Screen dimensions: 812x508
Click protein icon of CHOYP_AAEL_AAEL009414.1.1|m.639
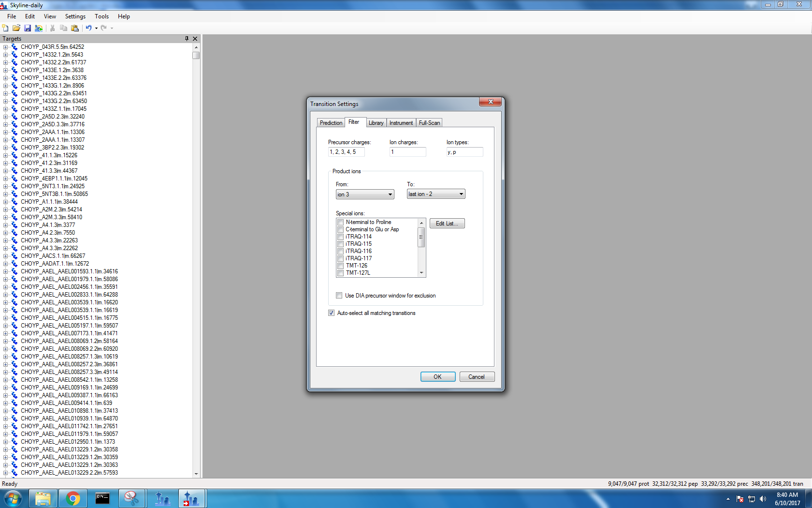tap(14, 403)
